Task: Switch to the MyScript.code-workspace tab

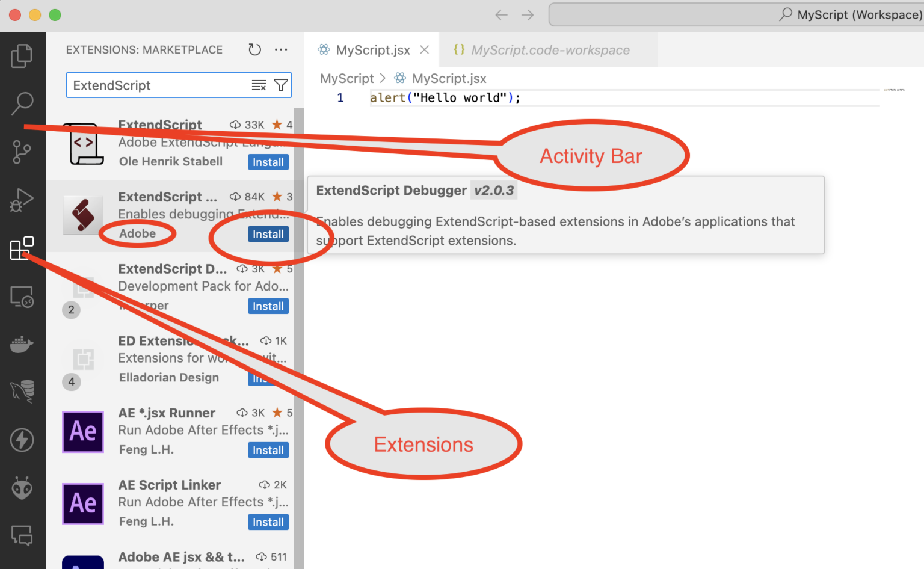Action: pos(549,50)
